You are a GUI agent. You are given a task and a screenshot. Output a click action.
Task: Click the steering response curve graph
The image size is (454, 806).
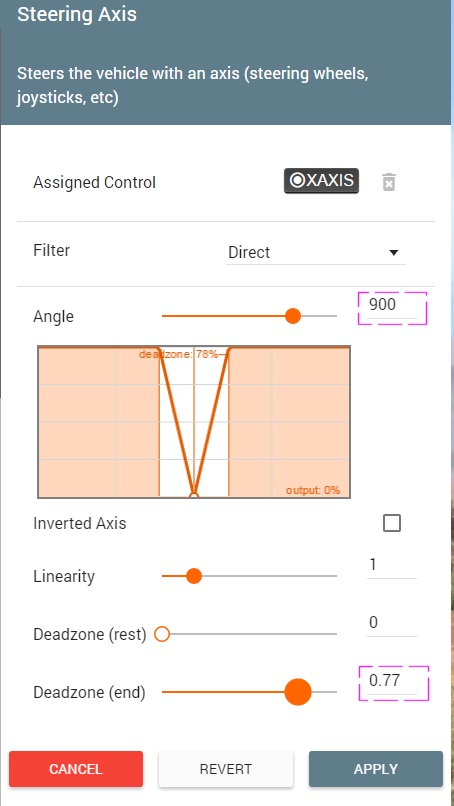[194, 422]
